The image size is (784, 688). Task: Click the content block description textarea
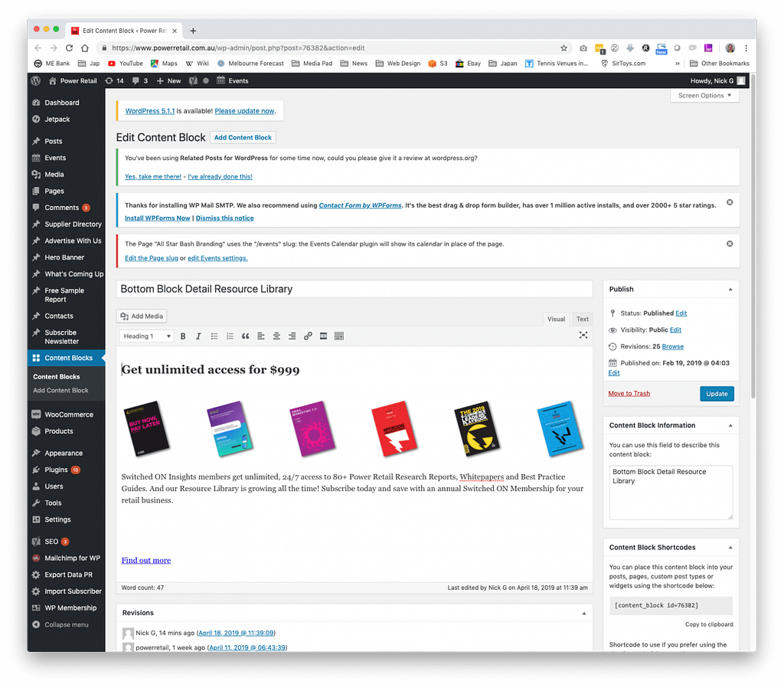click(671, 493)
